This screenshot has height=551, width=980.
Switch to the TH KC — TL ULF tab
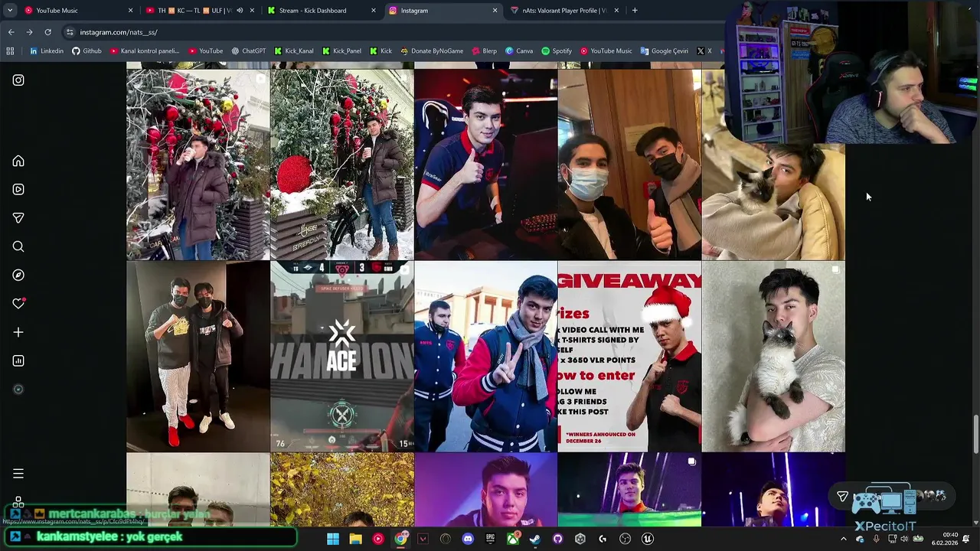pyautogui.click(x=201, y=11)
